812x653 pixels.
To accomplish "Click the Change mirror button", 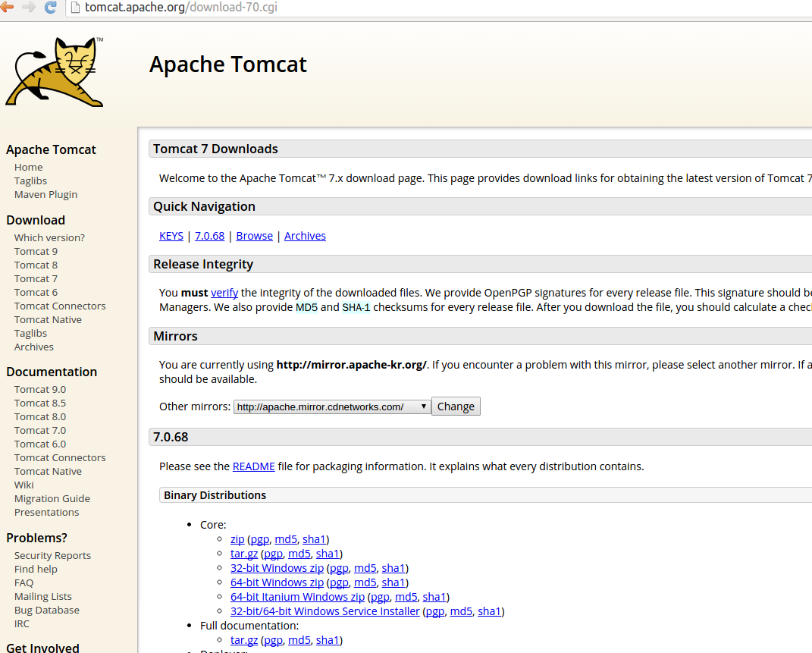I will [456, 407].
